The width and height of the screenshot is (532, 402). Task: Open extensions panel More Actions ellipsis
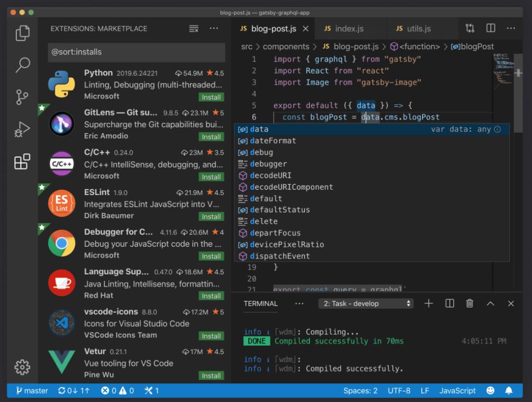click(x=214, y=29)
